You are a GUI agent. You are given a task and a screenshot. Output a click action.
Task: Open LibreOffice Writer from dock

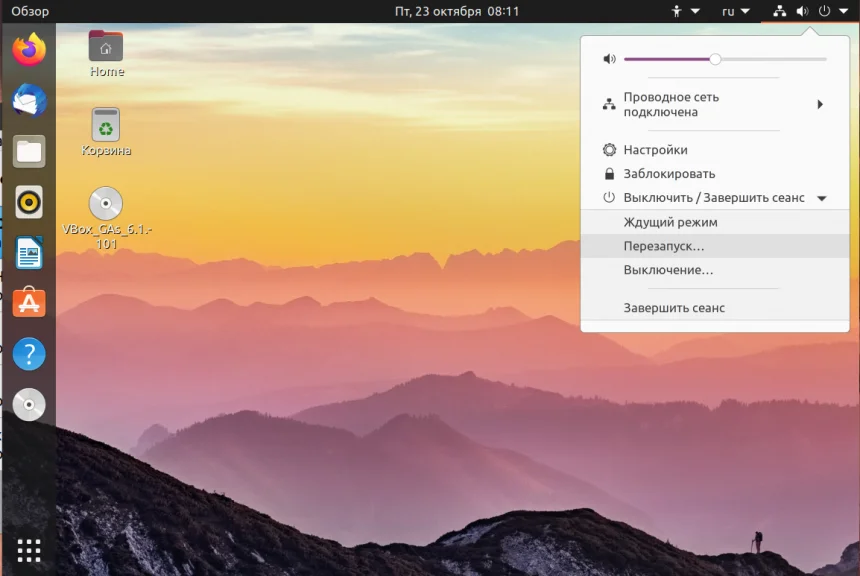(x=29, y=253)
